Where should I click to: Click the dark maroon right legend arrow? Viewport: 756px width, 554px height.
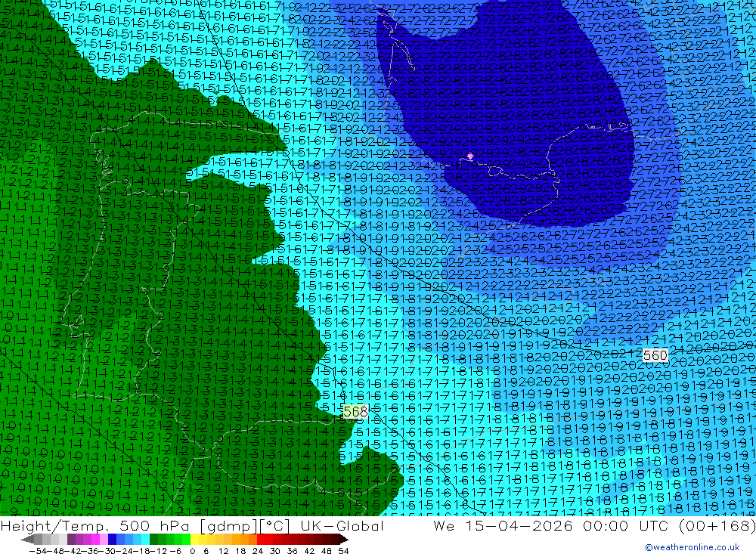pyautogui.click(x=344, y=540)
